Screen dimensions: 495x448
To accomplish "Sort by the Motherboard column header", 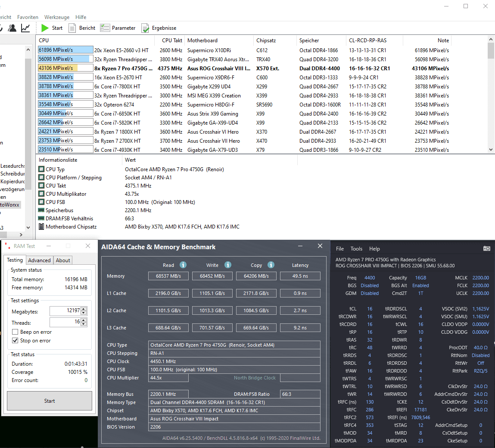I will pos(219,41).
